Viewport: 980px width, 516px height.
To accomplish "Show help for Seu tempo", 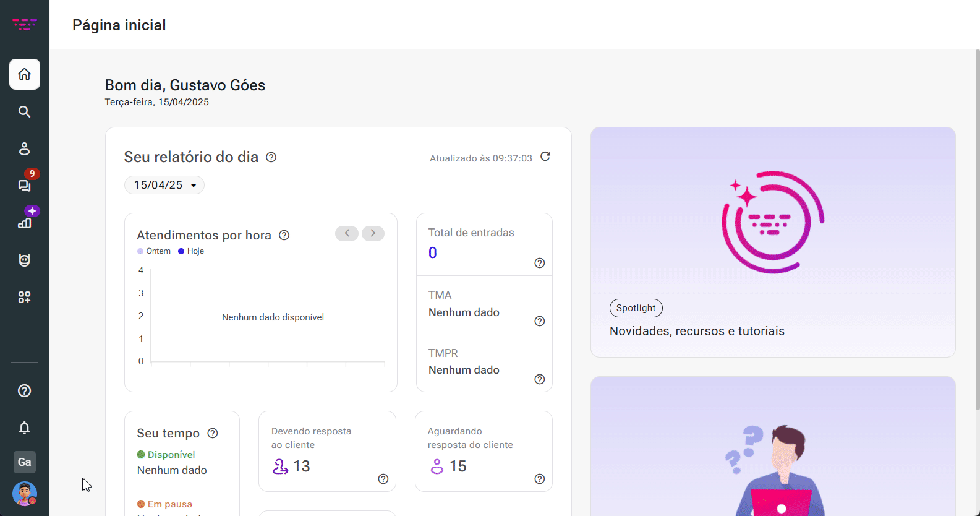I will (213, 433).
